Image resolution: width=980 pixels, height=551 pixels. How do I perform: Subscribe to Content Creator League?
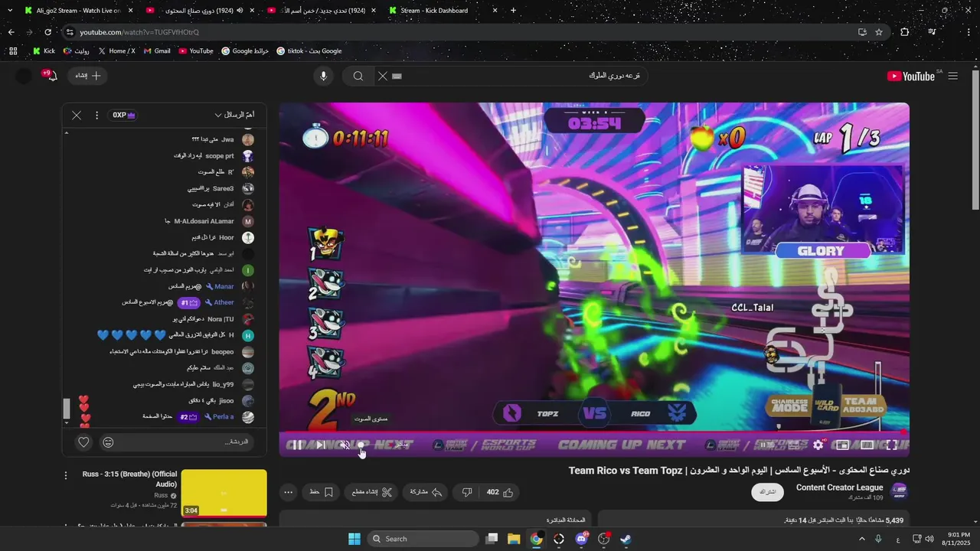(x=767, y=492)
